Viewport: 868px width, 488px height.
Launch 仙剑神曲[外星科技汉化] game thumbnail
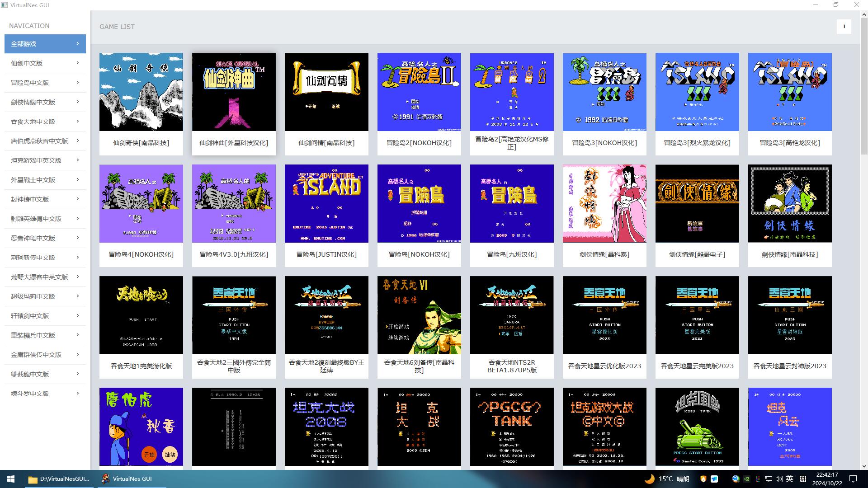234,92
